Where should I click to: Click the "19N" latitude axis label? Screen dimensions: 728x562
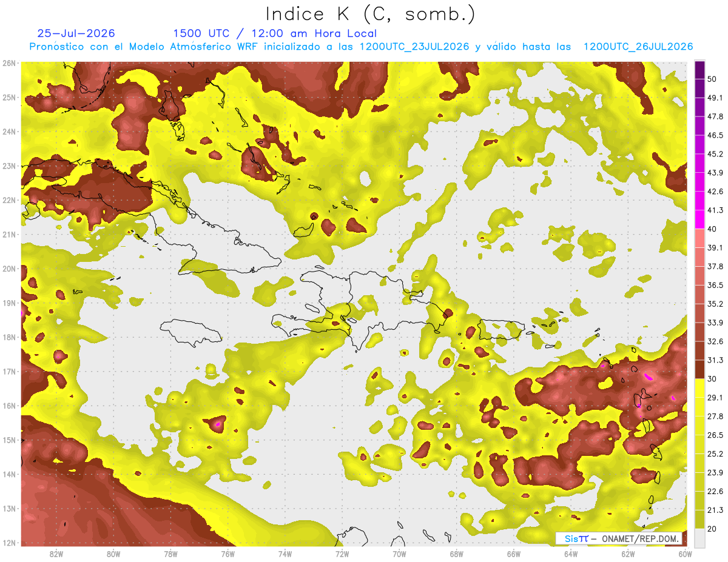coord(8,303)
